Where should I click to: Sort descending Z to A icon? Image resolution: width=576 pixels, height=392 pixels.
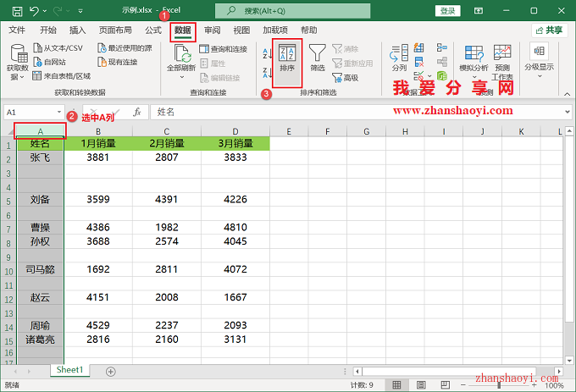coord(267,72)
